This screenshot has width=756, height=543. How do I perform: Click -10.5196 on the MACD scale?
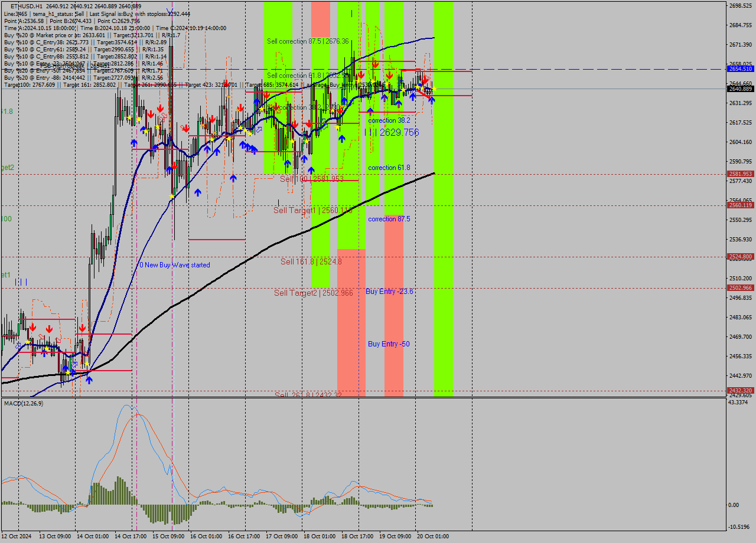(x=739, y=527)
